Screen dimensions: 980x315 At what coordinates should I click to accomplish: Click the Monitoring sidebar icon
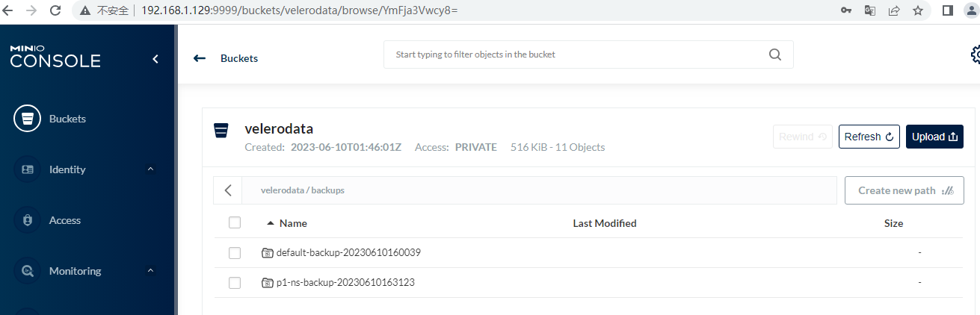tap(27, 271)
